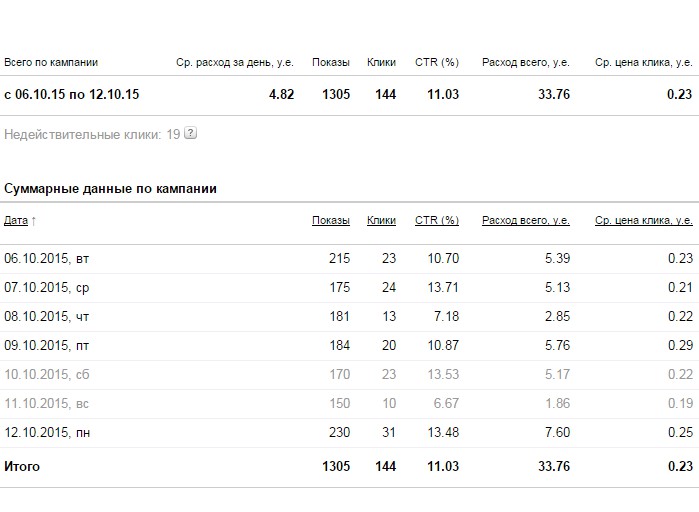This screenshot has width=699, height=512.
Task: Select the 12.10.2015, пн row
Action: tap(350, 433)
